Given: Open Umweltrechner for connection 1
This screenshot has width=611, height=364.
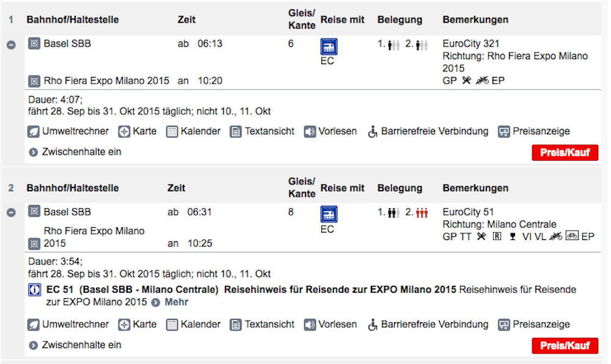Looking at the screenshot, I should pyautogui.click(x=68, y=131).
